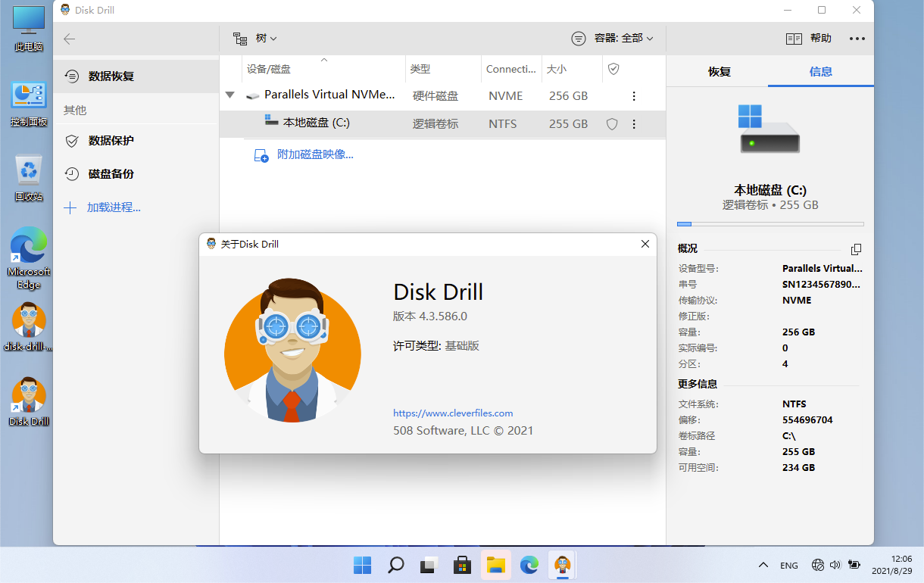This screenshot has width=924, height=583.
Task: Click the 更多信息 section heading
Action: [x=698, y=384]
